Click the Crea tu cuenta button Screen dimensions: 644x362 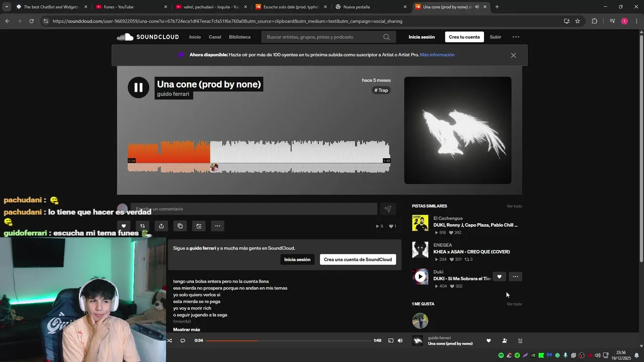(464, 37)
